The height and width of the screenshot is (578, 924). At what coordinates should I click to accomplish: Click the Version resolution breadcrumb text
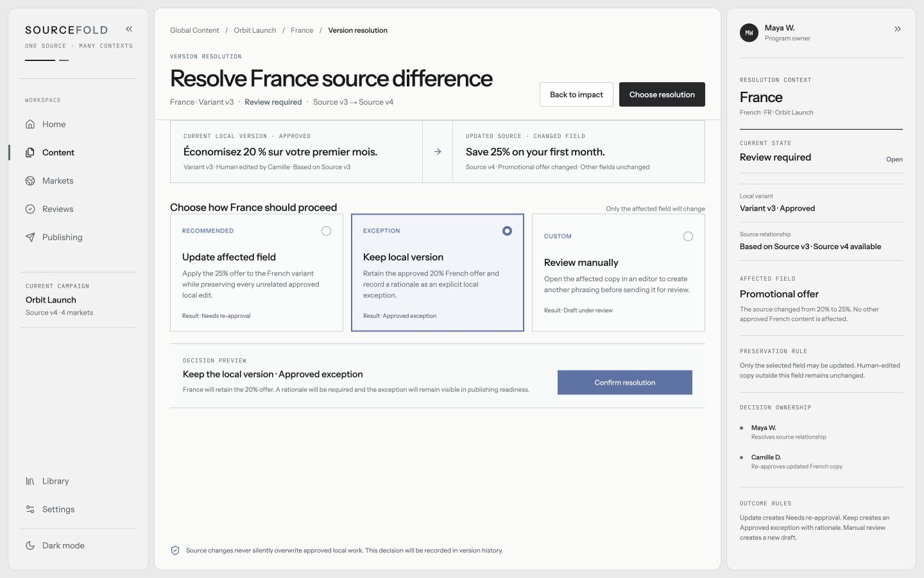click(x=358, y=30)
